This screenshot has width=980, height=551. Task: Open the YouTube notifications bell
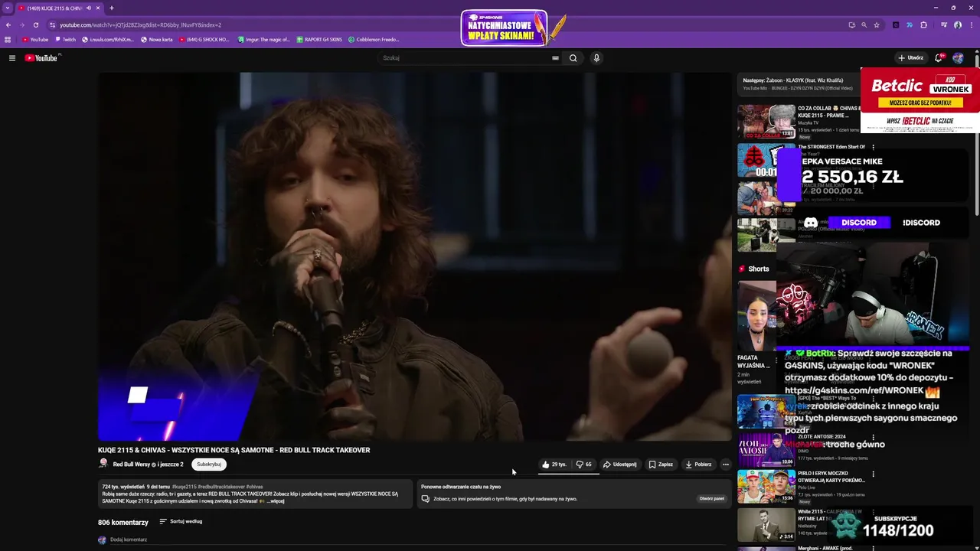click(939, 58)
